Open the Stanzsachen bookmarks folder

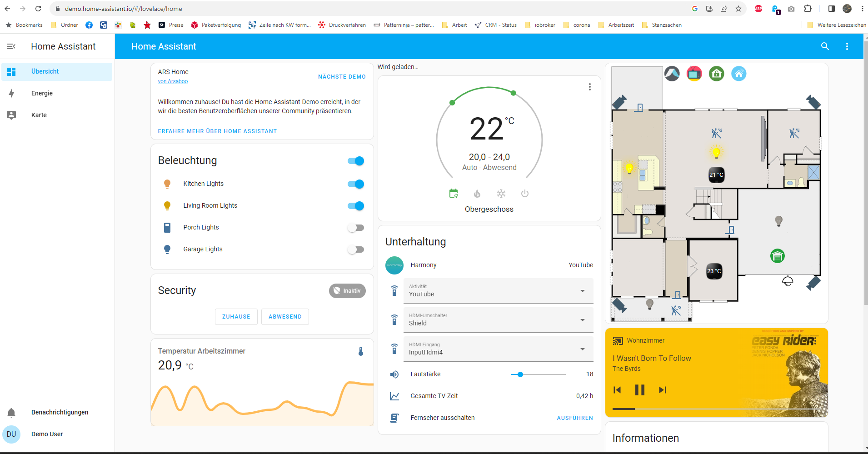pyautogui.click(x=662, y=25)
